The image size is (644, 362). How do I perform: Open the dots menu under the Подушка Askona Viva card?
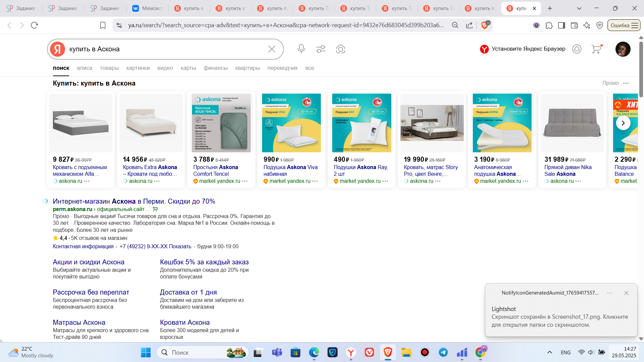click(x=315, y=181)
